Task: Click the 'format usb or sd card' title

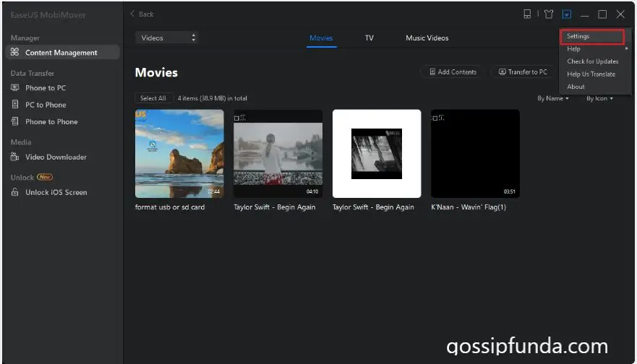Action: click(x=170, y=207)
